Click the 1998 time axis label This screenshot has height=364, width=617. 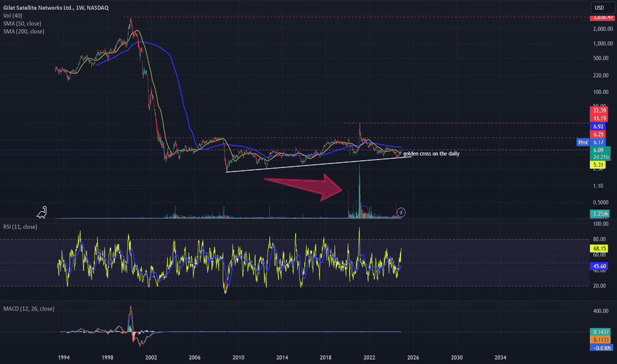click(107, 357)
